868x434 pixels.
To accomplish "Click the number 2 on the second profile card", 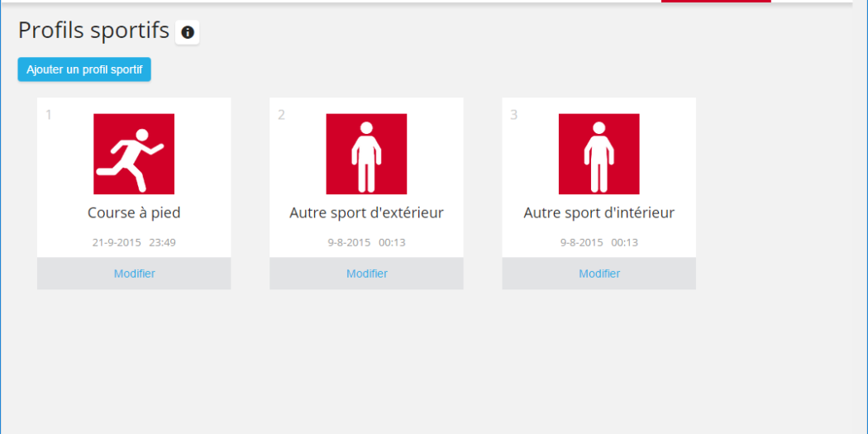I will (281, 115).
